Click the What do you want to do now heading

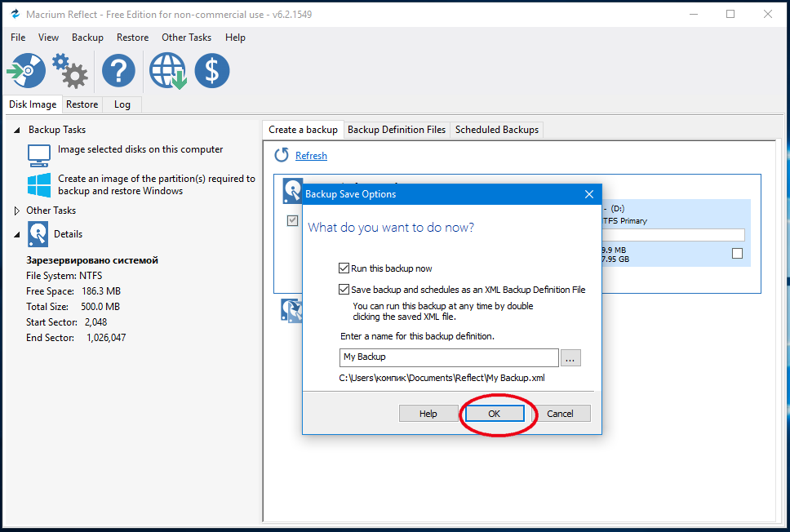pyautogui.click(x=391, y=227)
